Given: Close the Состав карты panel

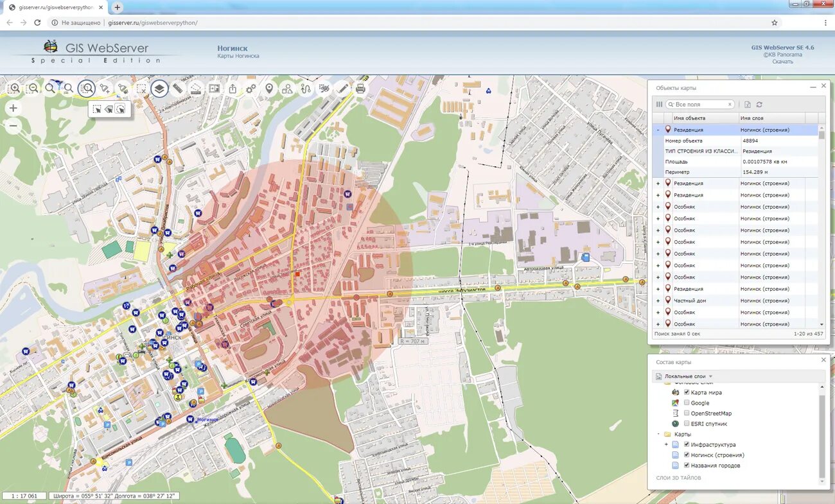Looking at the screenshot, I should click(x=823, y=360).
